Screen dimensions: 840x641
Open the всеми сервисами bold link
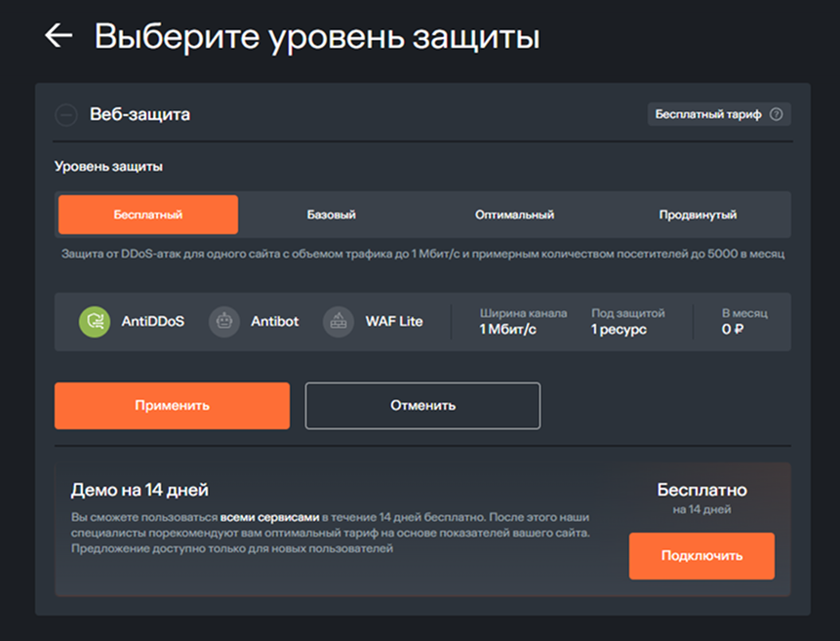(x=269, y=517)
